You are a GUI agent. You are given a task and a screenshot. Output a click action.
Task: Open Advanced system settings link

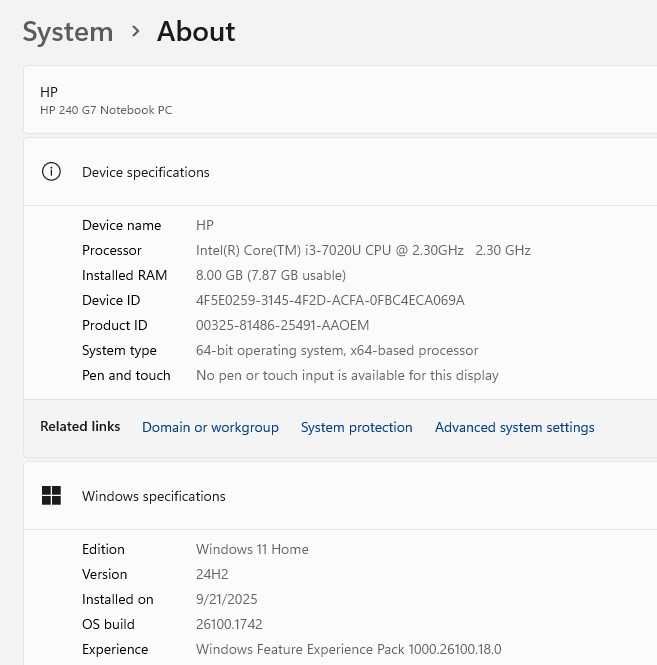tap(514, 427)
